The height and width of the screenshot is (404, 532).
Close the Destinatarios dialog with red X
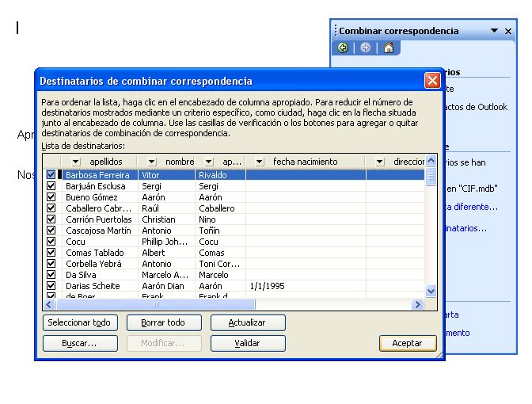coord(432,80)
